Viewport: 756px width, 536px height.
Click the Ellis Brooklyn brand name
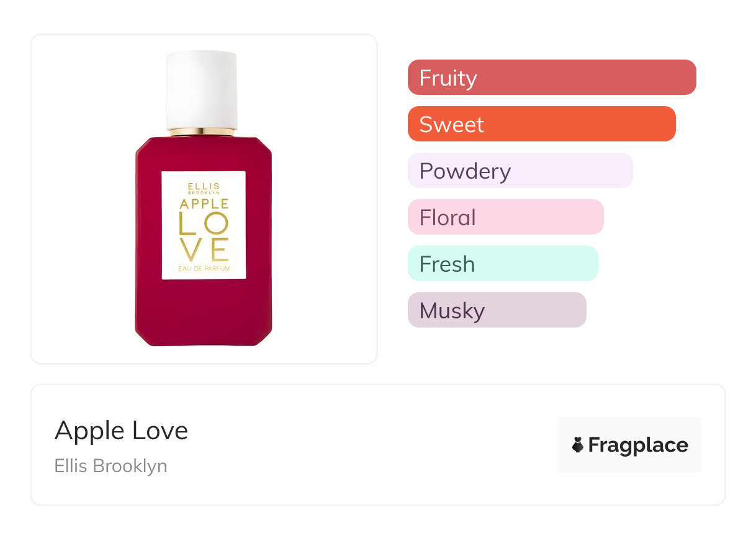[x=110, y=466]
